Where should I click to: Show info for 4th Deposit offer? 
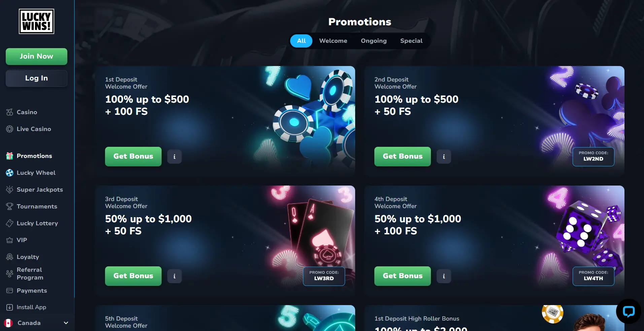pyautogui.click(x=444, y=276)
